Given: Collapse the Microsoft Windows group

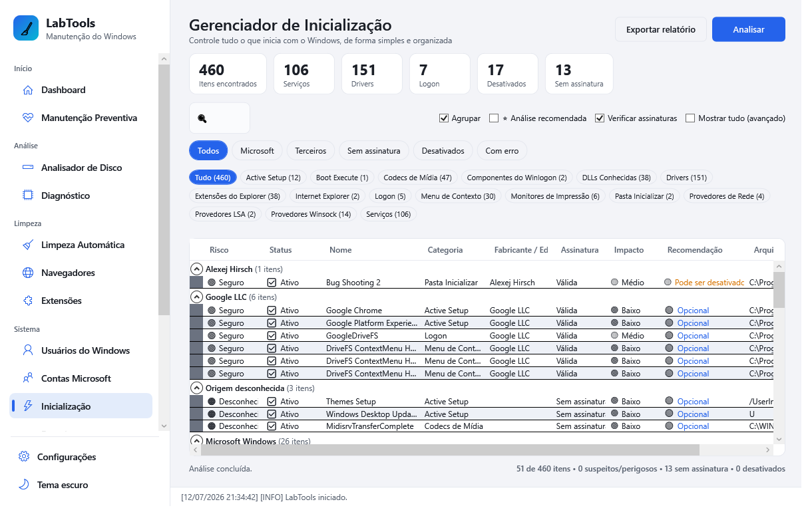Looking at the screenshot, I should click(196, 440).
